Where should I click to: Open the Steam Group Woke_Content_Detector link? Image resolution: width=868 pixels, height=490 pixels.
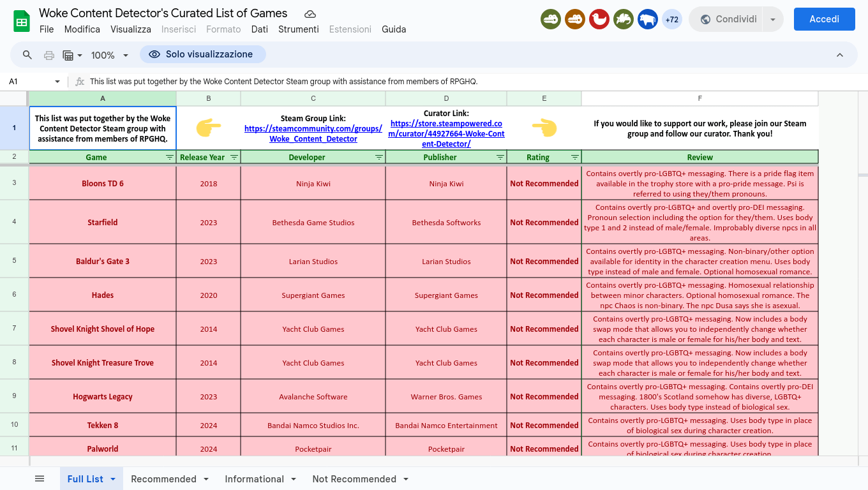tap(313, 133)
